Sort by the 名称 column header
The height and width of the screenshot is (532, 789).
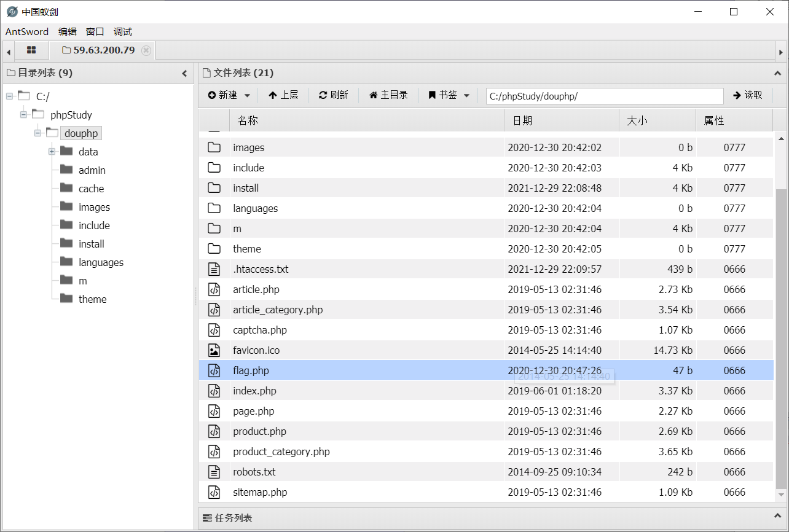[367, 120]
